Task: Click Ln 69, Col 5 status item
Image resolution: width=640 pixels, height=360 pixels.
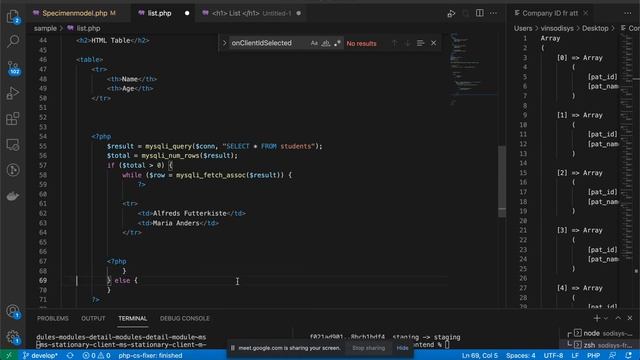Action: (x=479, y=356)
